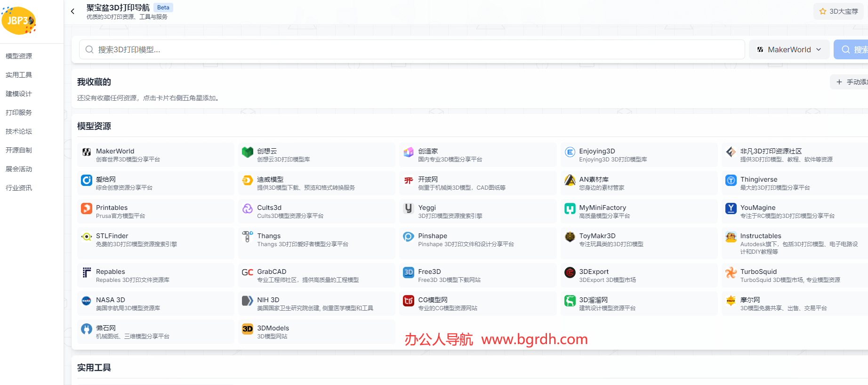The height and width of the screenshot is (385, 868).
Task: Select 建模设计 in the sidebar
Action: [x=19, y=94]
